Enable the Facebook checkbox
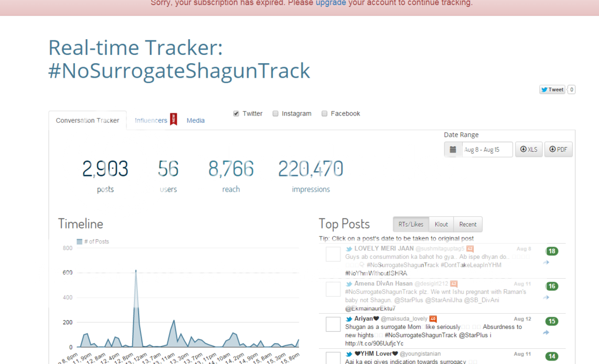 pyautogui.click(x=325, y=114)
